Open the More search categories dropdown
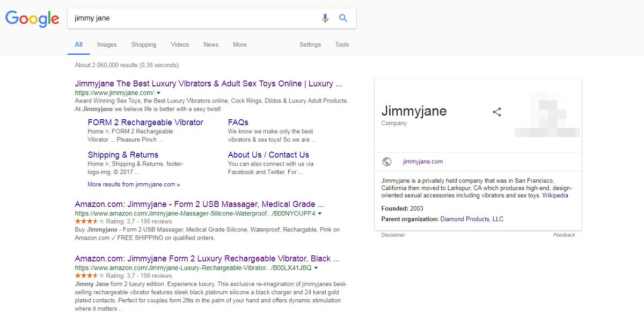The image size is (644, 318). coord(239,45)
